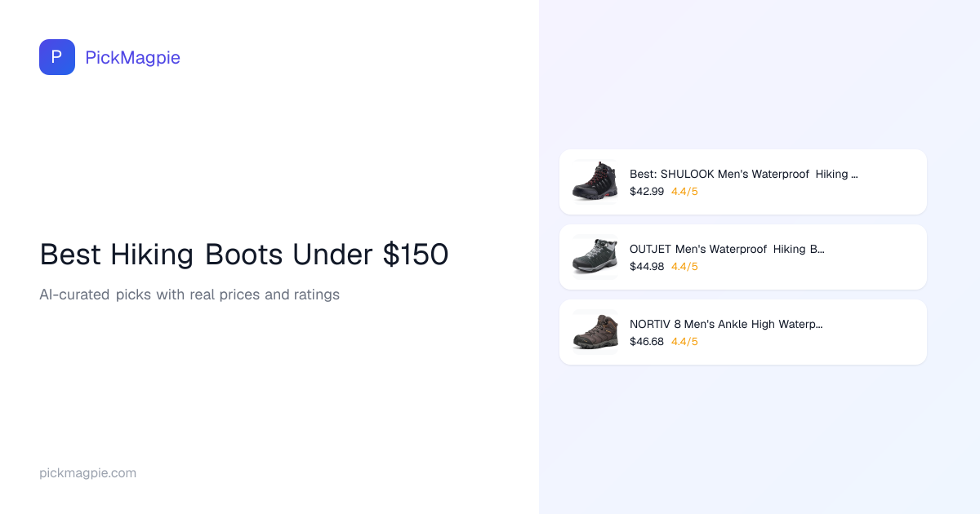Open the NORTIV 8 boot thumbnail
Viewport: 980px width, 514px height.
tap(595, 331)
